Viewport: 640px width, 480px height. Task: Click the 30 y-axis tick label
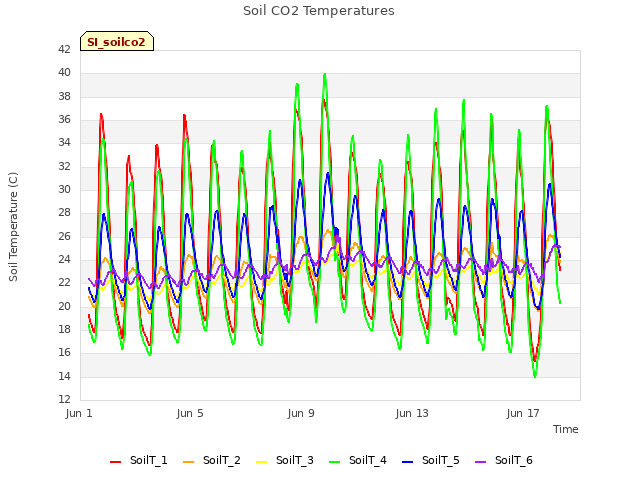pos(64,189)
